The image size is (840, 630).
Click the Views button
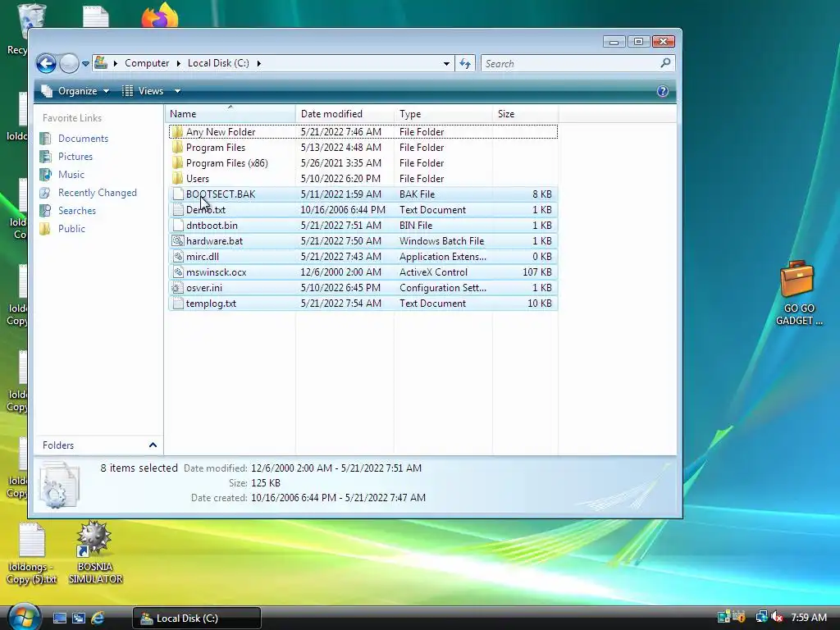pyautogui.click(x=143, y=91)
